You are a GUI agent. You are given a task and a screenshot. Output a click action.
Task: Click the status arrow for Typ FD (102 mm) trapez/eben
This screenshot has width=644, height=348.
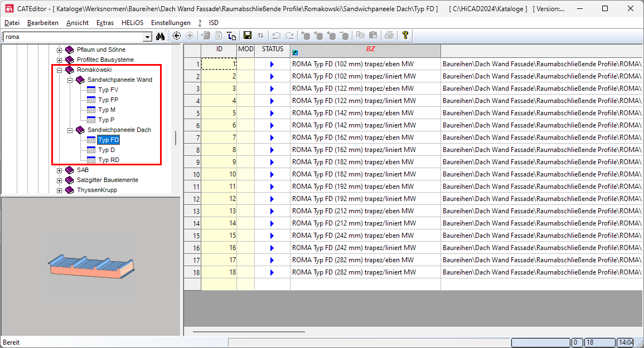tap(272, 64)
